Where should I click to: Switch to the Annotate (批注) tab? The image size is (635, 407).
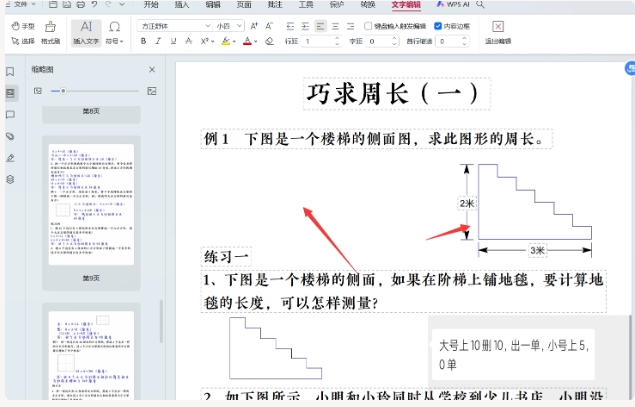pyautogui.click(x=275, y=4)
